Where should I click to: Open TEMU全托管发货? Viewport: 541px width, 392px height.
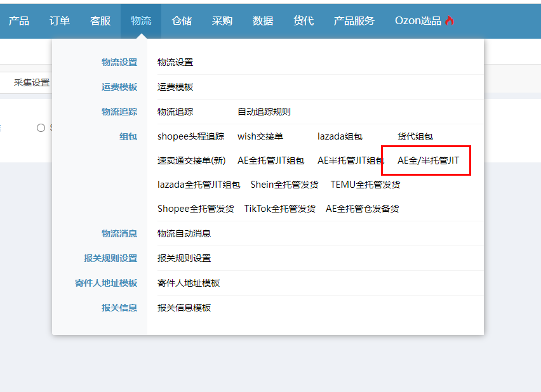pos(365,185)
